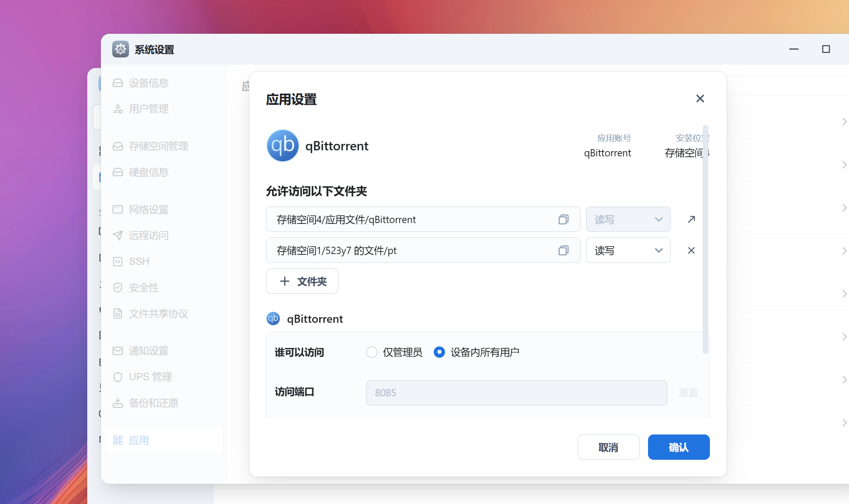Copy path of 存储空间4 qBittorrent folder

(563, 219)
